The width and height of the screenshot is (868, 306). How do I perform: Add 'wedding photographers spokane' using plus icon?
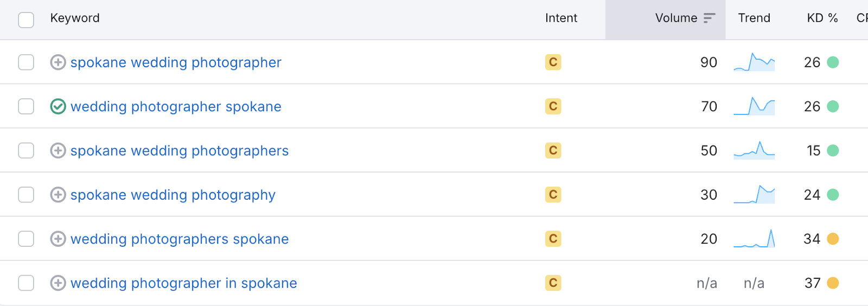(x=58, y=239)
